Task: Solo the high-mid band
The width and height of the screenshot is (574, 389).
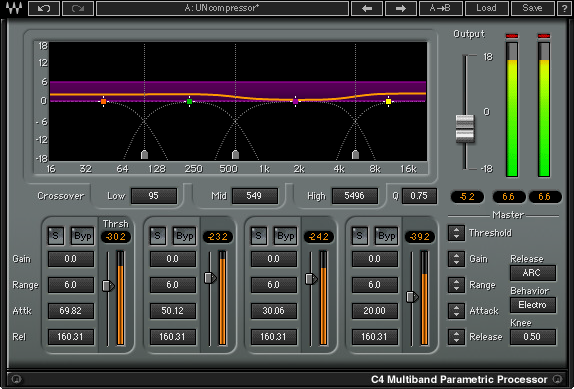Action: coord(258,236)
